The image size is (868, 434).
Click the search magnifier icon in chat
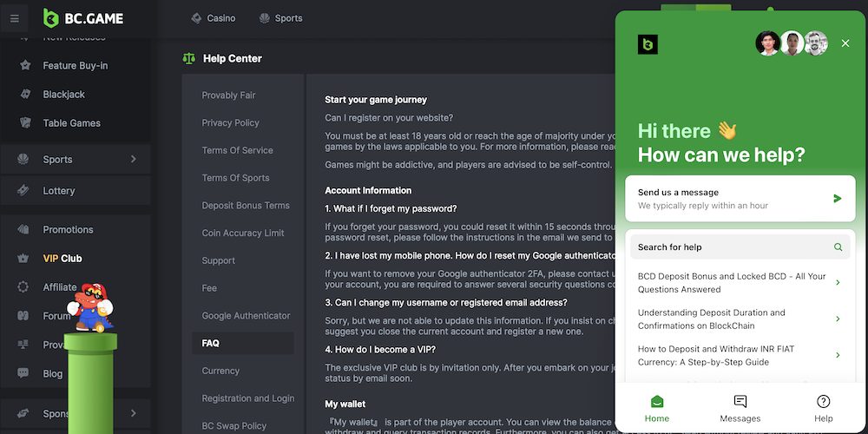(x=838, y=247)
